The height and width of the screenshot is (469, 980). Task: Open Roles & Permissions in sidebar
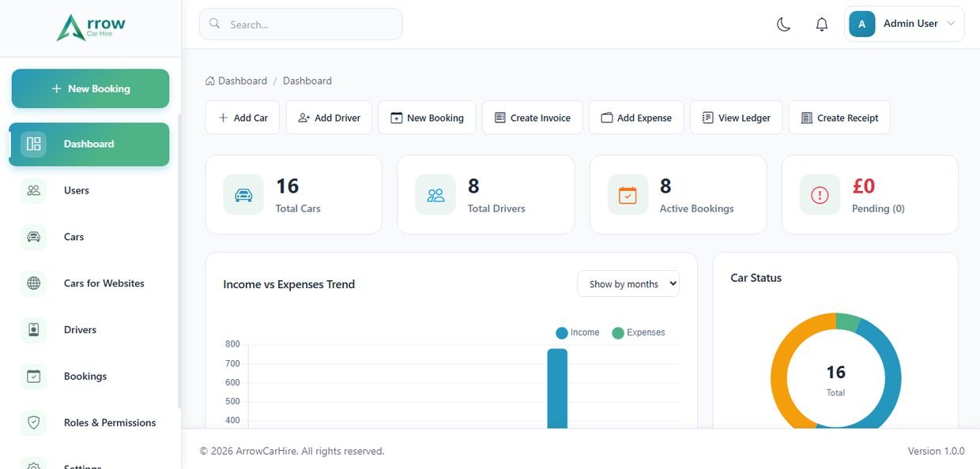89,423
